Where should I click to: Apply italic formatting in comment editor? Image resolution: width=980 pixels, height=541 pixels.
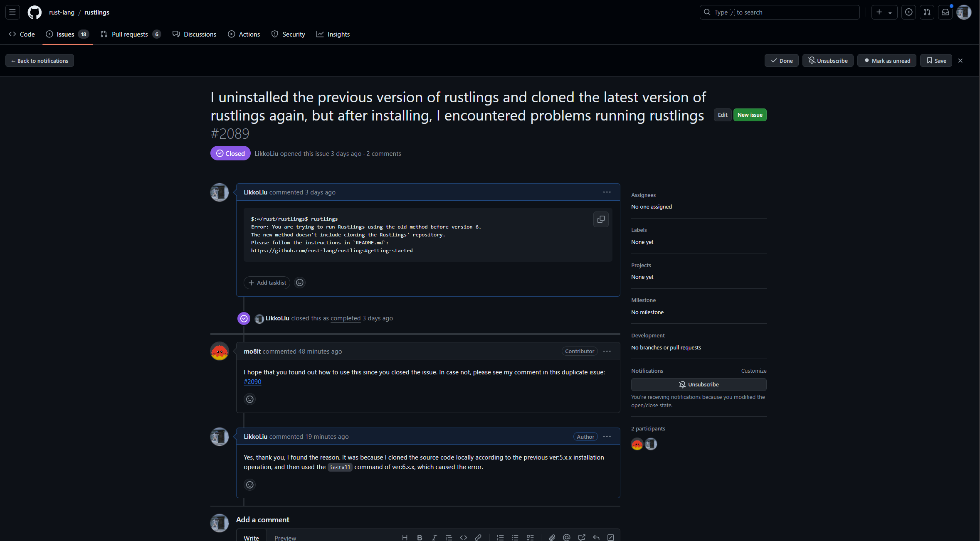tap(434, 537)
